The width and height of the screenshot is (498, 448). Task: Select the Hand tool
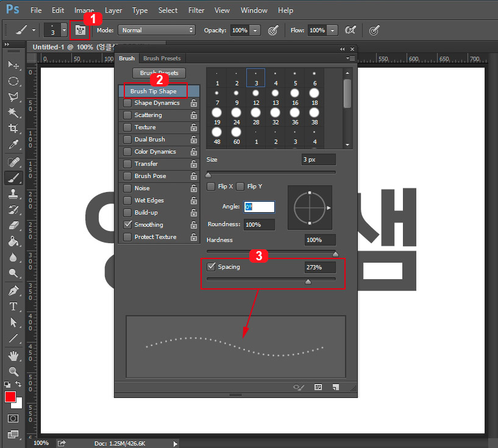tap(13, 355)
